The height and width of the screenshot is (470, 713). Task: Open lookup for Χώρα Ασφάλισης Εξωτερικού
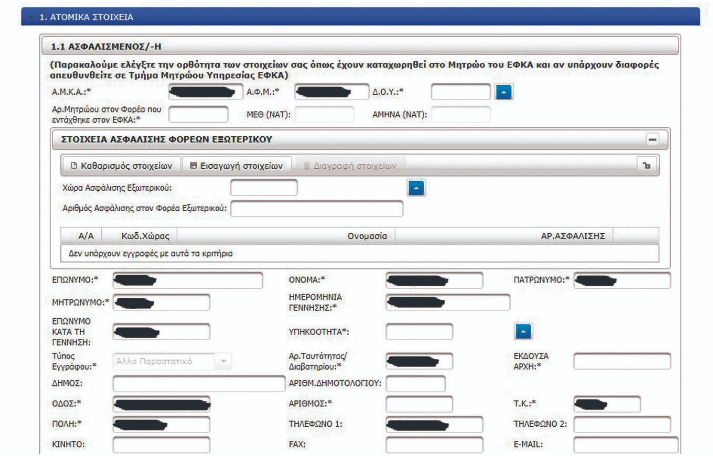tap(418, 187)
